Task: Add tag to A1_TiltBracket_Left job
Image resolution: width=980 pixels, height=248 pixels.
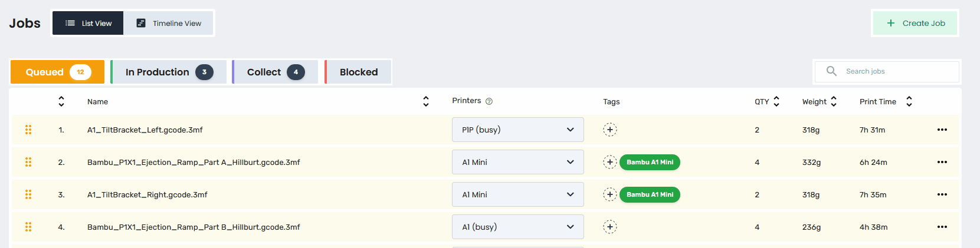Action: click(610, 130)
